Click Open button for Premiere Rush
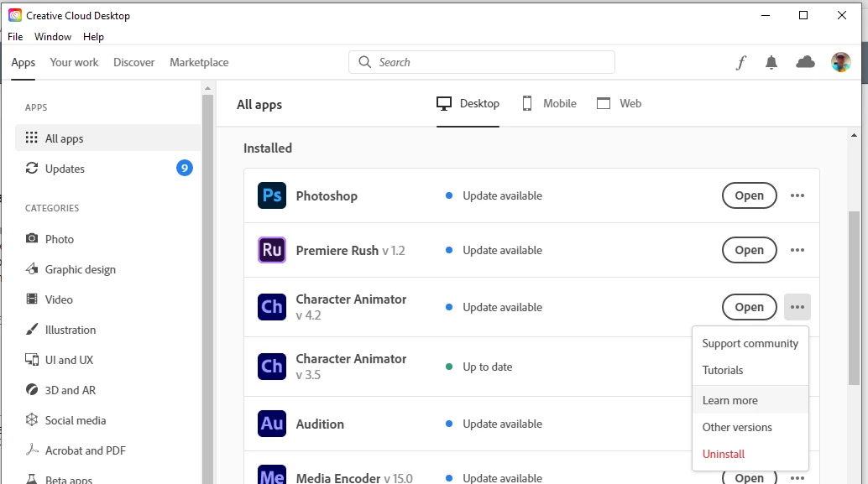 pos(749,250)
